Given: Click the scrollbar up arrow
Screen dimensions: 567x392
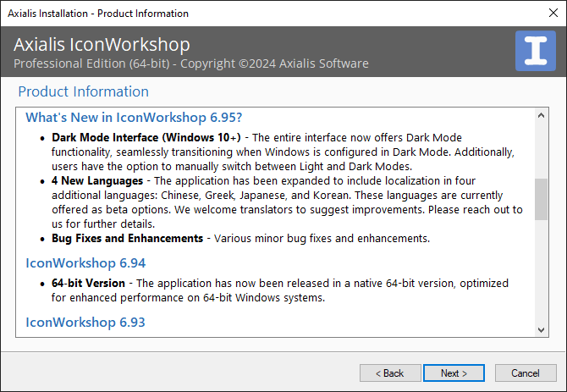Looking at the screenshot, I should 541,115.
